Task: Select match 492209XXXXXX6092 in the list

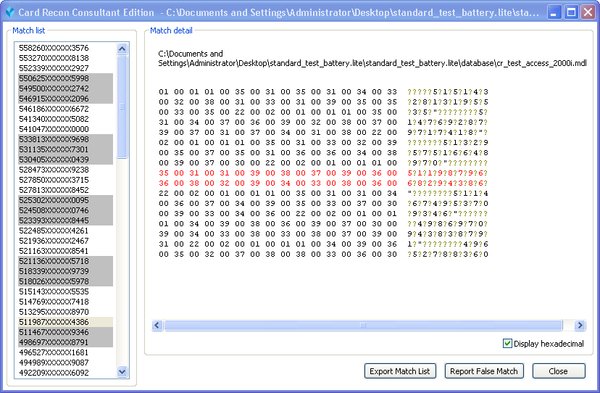Action: (x=65, y=373)
